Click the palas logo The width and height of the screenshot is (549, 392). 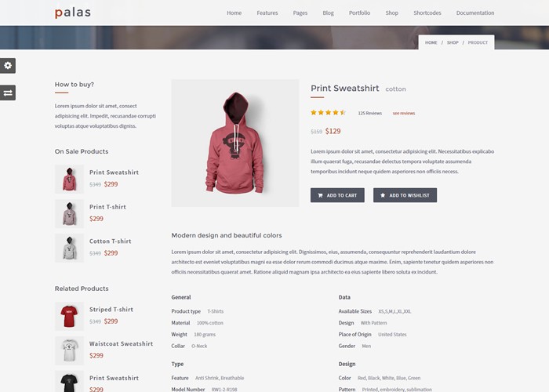[x=73, y=13]
